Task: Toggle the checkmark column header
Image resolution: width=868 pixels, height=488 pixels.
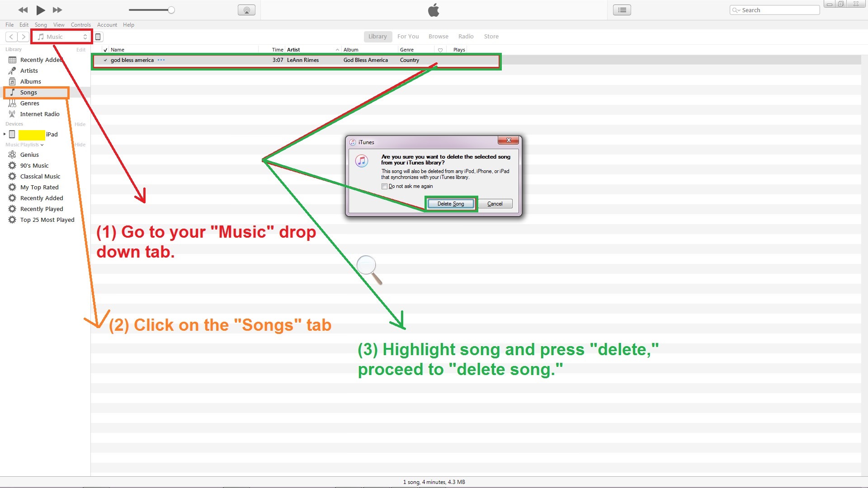Action: tap(105, 50)
